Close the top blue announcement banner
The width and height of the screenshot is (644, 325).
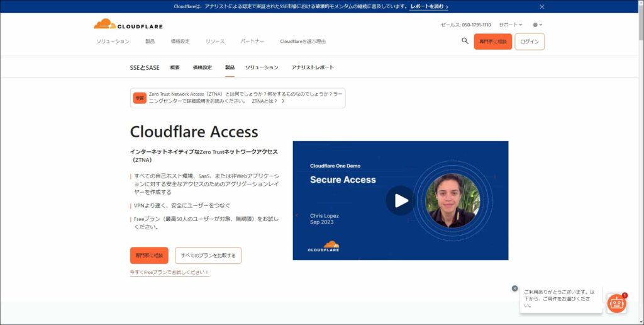[541, 6]
